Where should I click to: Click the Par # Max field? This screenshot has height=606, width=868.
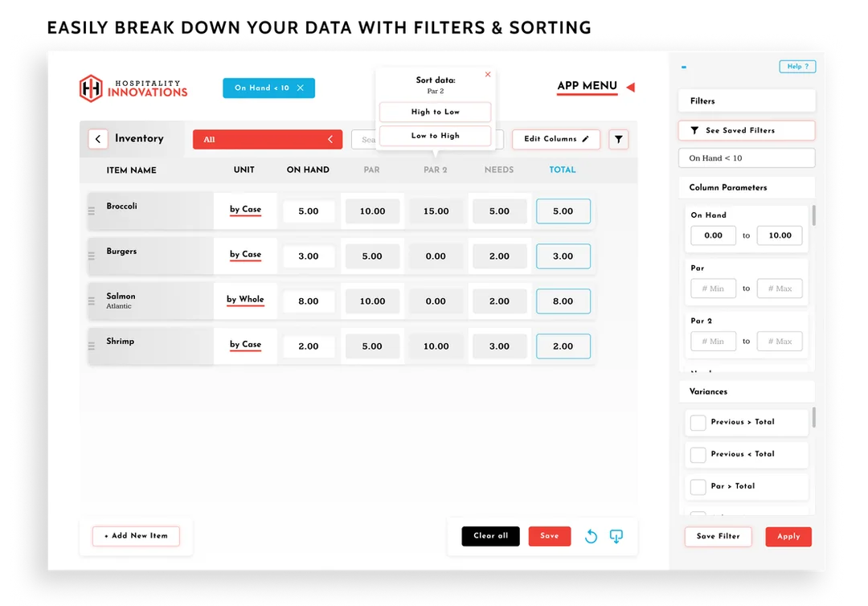(780, 289)
